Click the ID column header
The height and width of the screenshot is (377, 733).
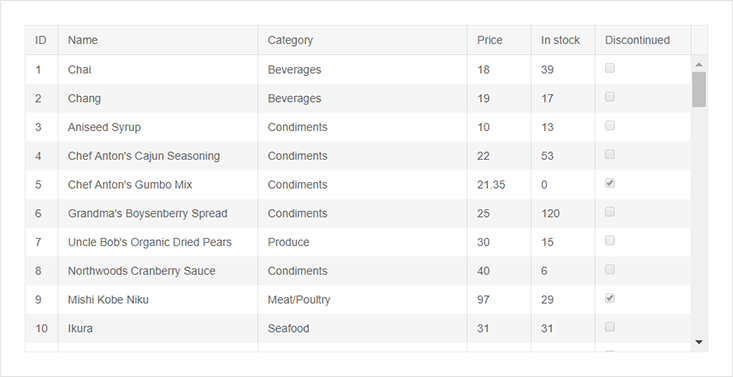[x=42, y=40]
